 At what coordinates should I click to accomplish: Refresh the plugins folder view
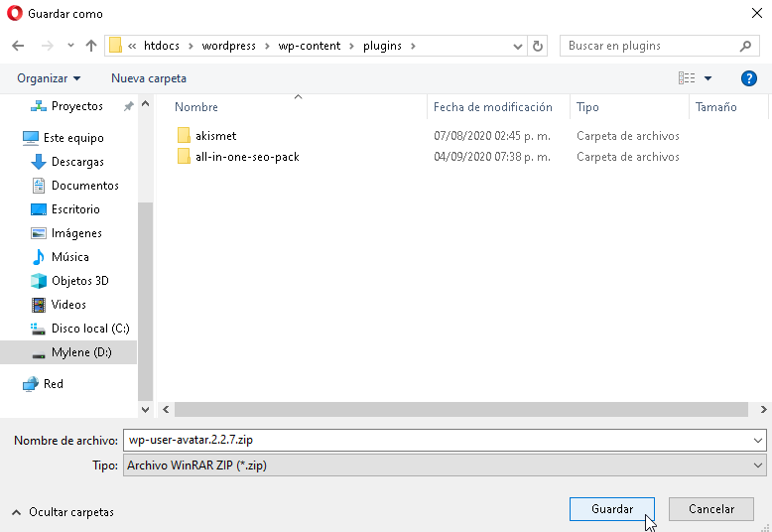pos(538,46)
